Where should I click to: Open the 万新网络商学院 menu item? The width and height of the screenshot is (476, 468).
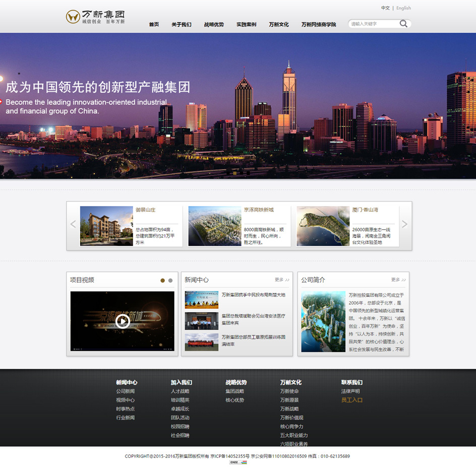point(318,23)
